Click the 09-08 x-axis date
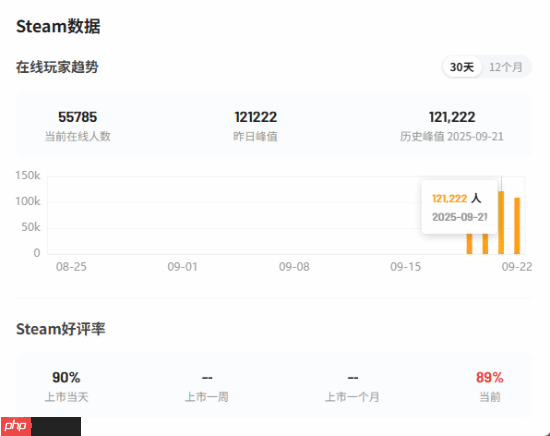 pyautogui.click(x=294, y=267)
